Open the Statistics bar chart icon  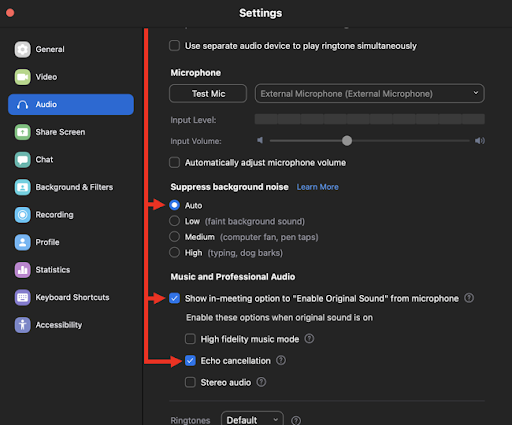click(x=22, y=270)
